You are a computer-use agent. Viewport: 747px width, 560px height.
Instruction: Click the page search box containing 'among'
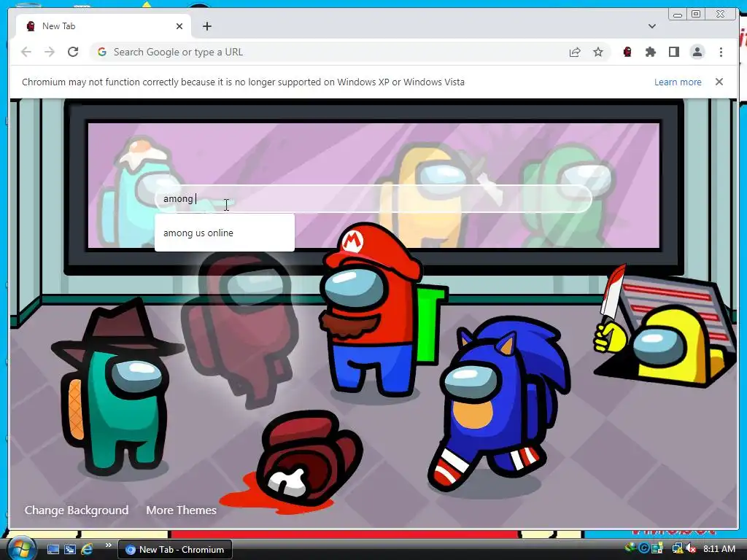click(x=373, y=198)
